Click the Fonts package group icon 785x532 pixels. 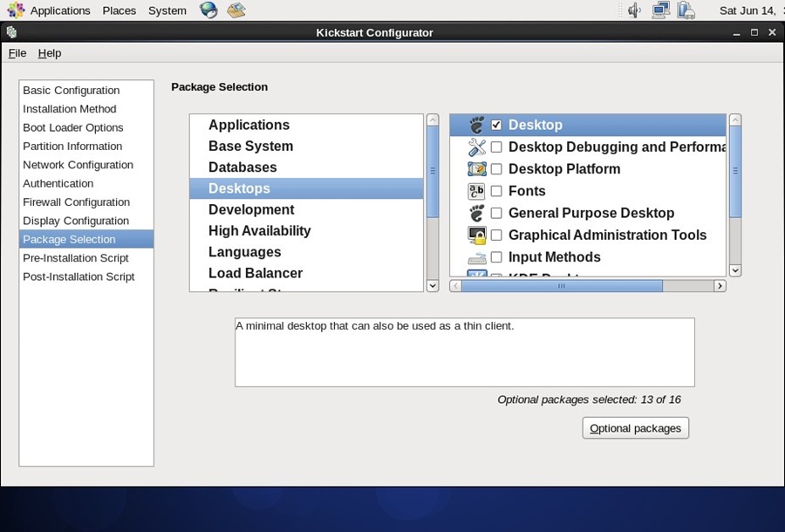point(476,191)
